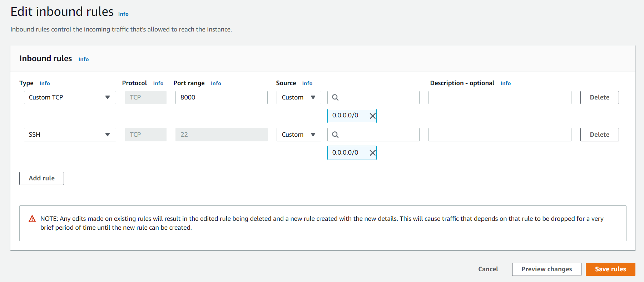Delete the SSH rule
This screenshot has height=282, width=644.
[x=599, y=135]
